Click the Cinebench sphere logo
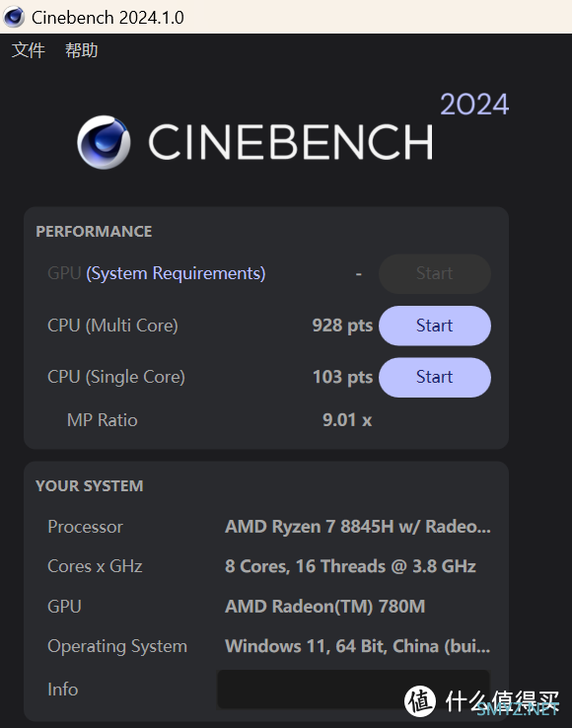Image resolution: width=572 pixels, height=728 pixels. [x=104, y=142]
